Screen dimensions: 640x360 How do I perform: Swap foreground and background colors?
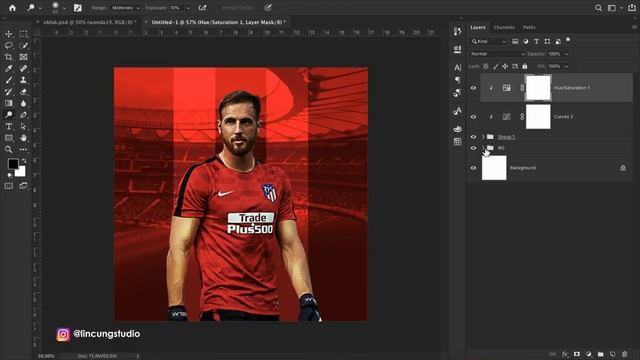tap(24, 161)
